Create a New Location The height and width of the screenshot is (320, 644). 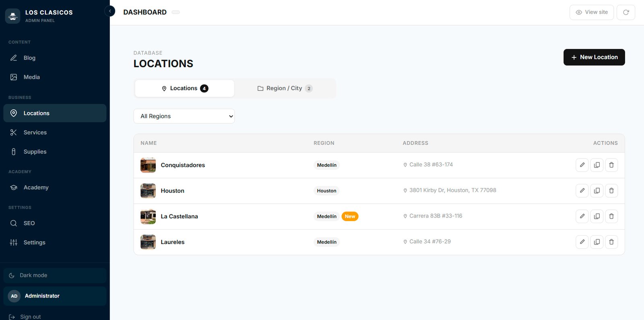tap(594, 57)
